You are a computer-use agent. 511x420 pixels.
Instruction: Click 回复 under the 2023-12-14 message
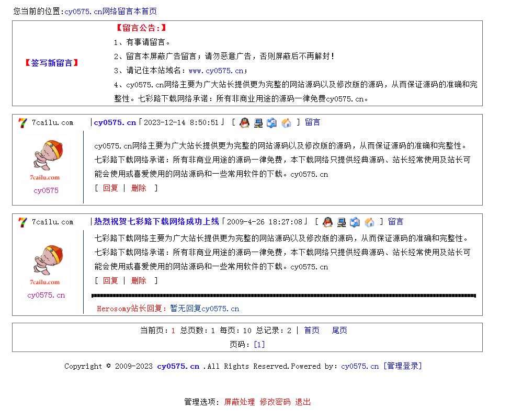pyautogui.click(x=110, y=188)
